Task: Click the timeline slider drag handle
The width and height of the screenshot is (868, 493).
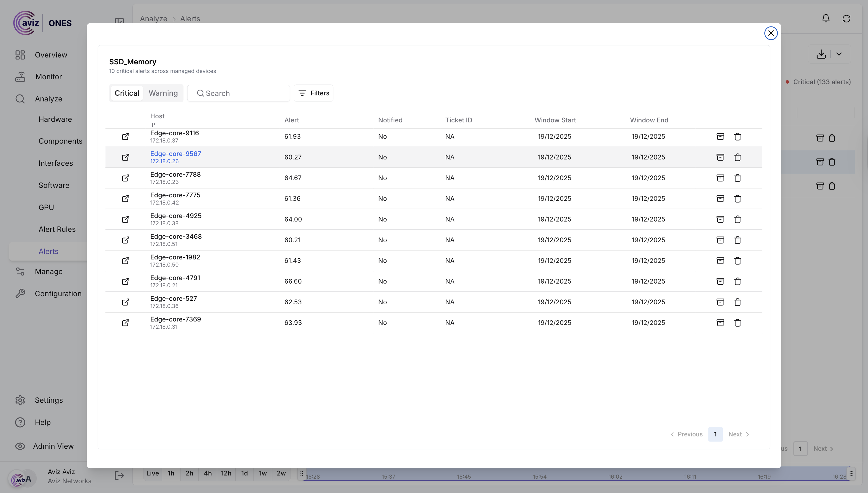Action: [302, 473]
